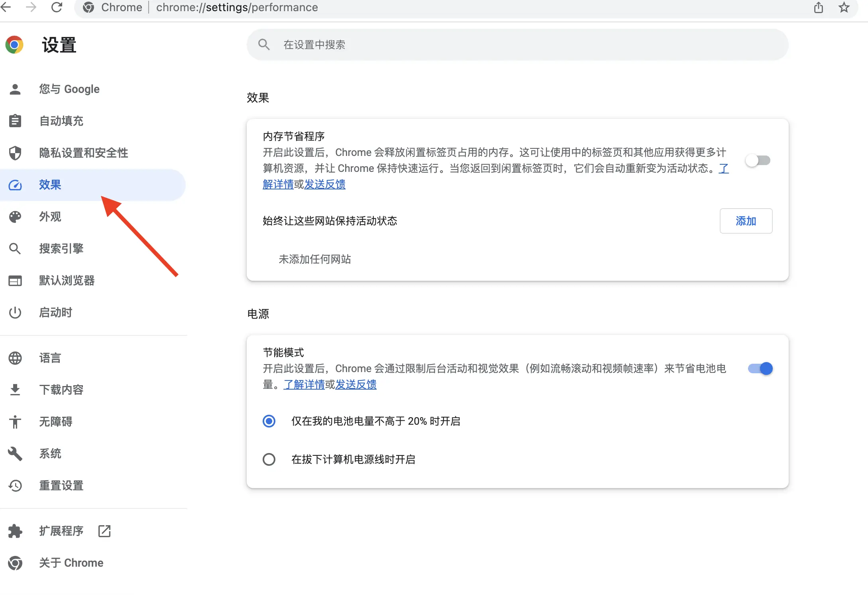Click the restore clock icon for 重置设置
This screenshot has height=595, width=868.
15,485
